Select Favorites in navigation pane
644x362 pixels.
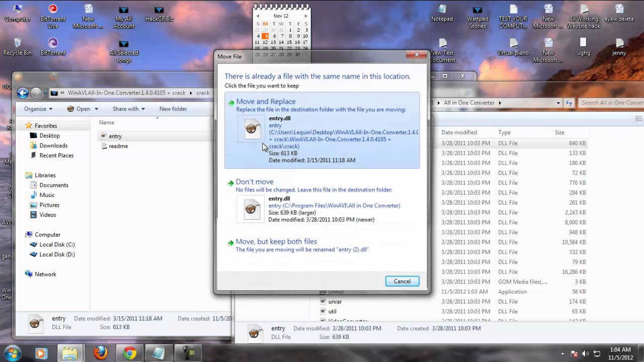click(x=46, y=126)
